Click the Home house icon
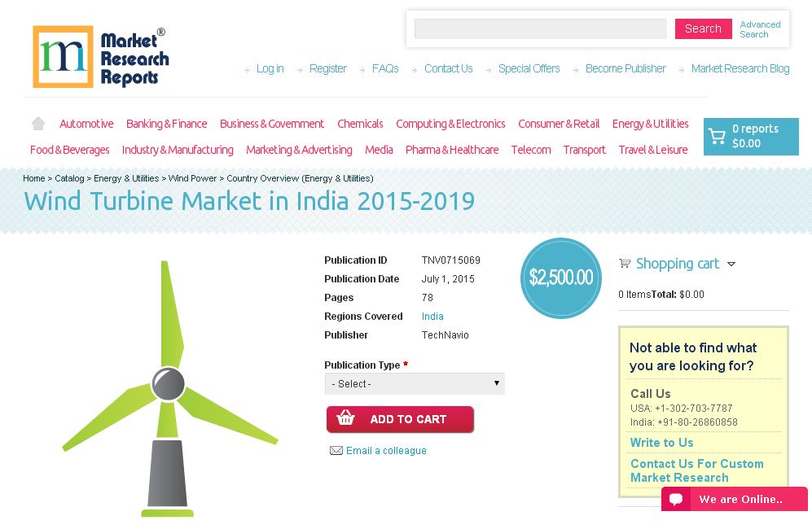This screenshot has width=812, height=529. (x=37, y=122)
